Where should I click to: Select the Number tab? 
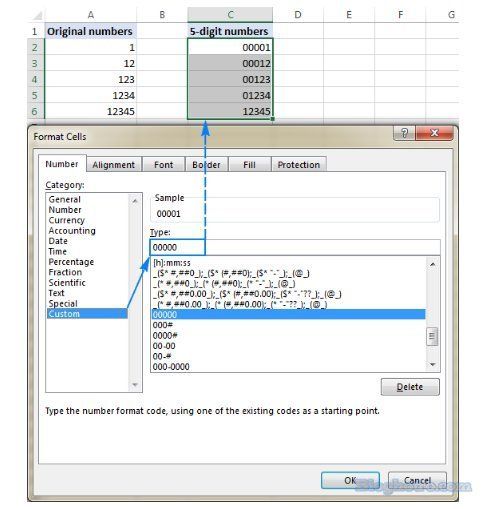[x=62, y=164]
